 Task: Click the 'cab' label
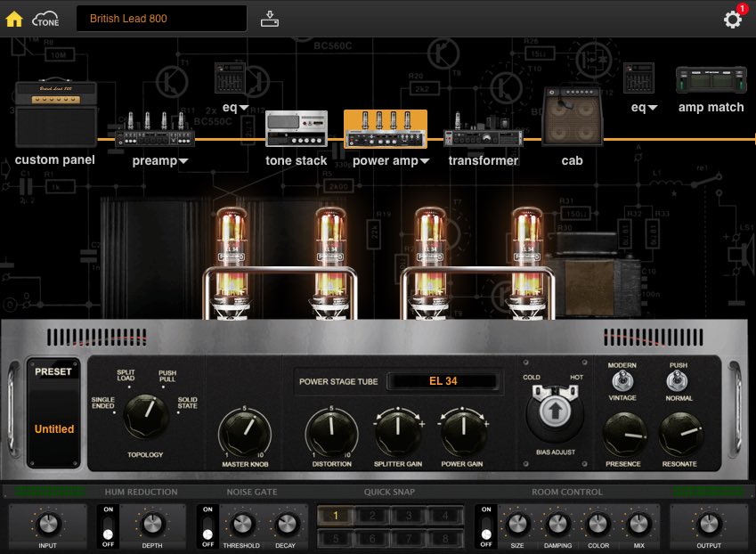(x=573, y=160)
